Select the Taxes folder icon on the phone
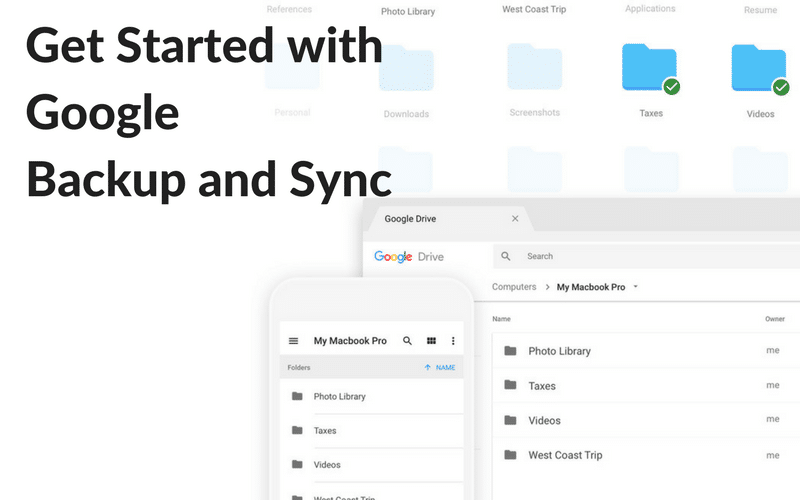Image resolution: width=800 pixels, height=500 pixels. point(297,431)
